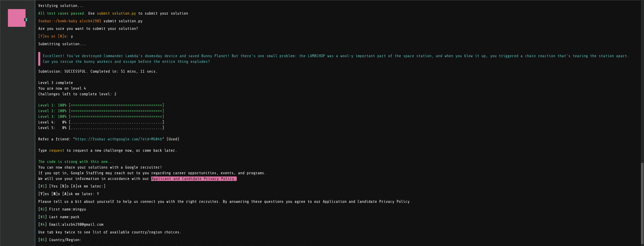Click the '[Y]es [N]o [A]sk me later: Y' line
Viewport: 644px width, 246px height.
pyautogui.click(x=69, y=194)
